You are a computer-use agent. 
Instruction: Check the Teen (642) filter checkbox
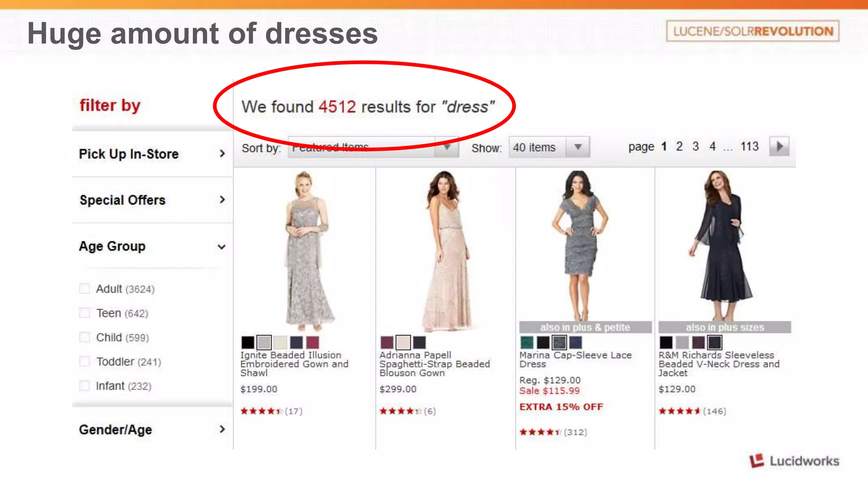pos(85,313)
